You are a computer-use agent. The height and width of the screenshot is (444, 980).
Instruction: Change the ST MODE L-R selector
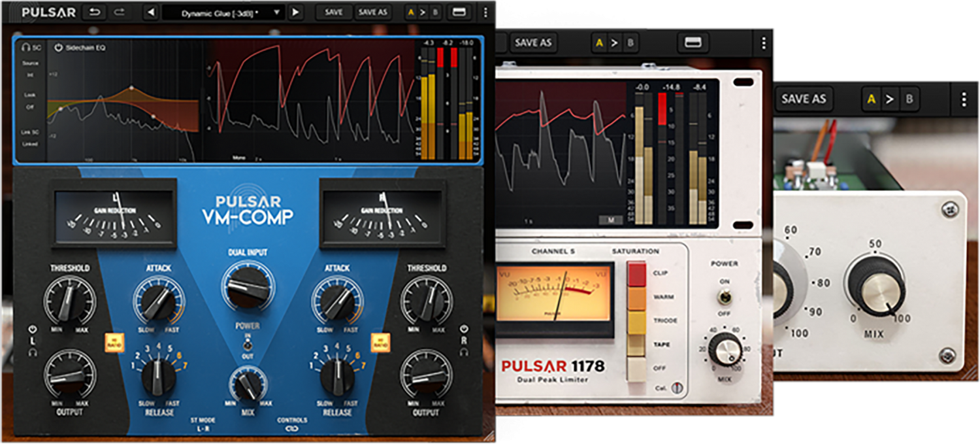[203, 430]
